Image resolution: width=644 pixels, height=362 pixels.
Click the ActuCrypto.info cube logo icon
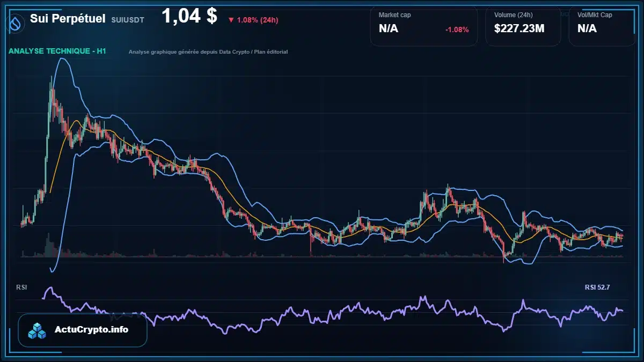[x=37, y=330]
